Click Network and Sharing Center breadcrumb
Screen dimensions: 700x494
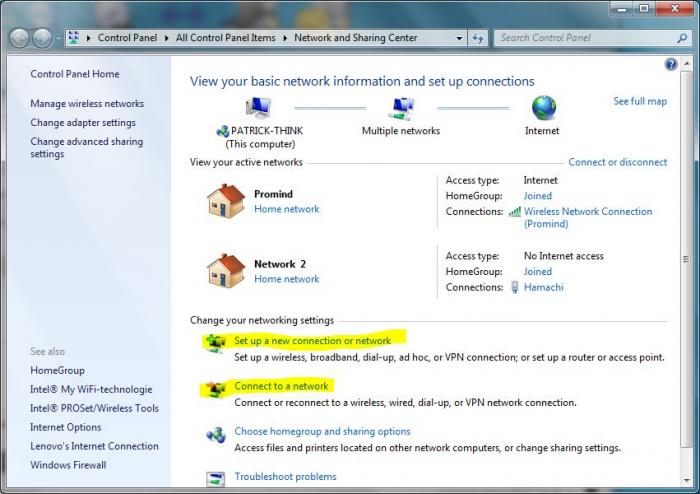point(356,38)
